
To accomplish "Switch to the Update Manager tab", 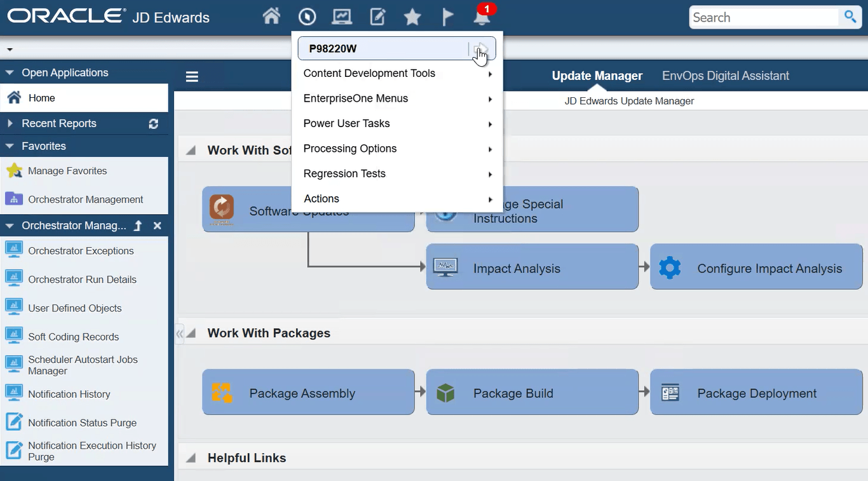I will click(x=597, y=76).
